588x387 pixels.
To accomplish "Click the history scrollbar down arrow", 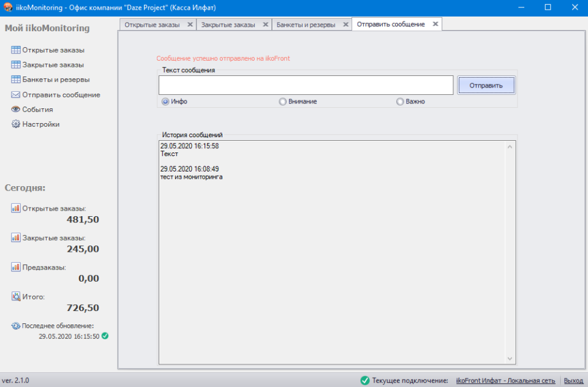I will (510, 358).
